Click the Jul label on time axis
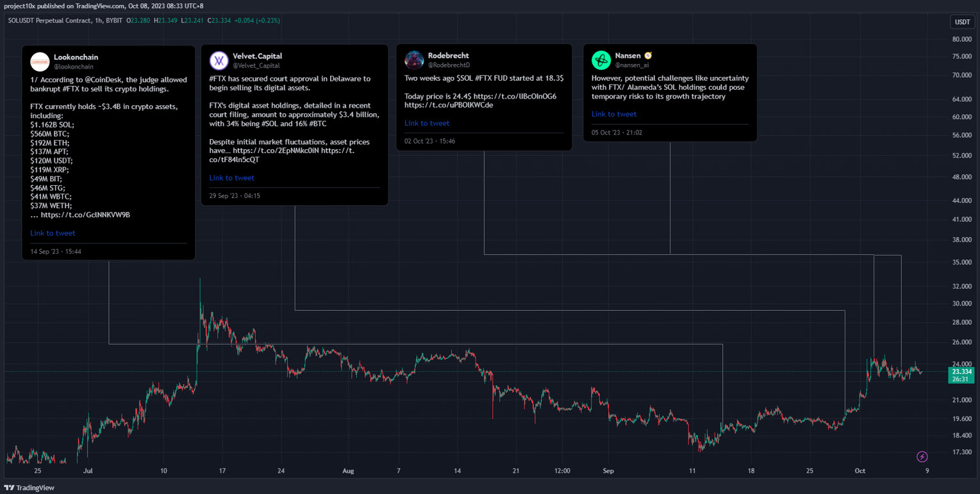Image resolution: width=980 pixels, height=494 pixels. click(x=88, y=471)
